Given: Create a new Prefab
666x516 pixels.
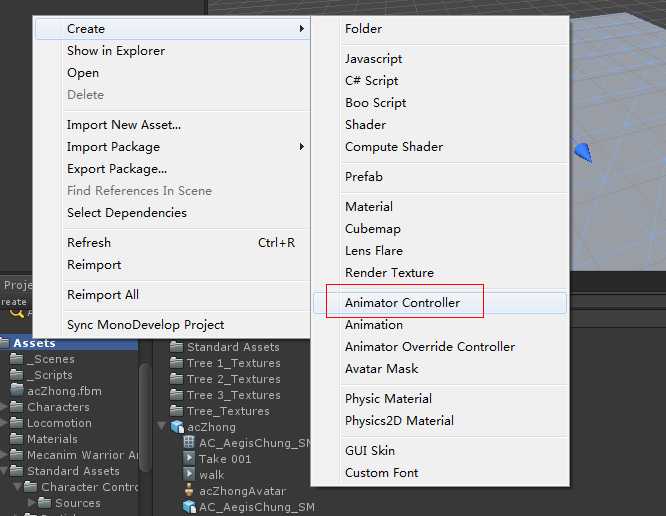Looking at the screenshot, I should tap(364, 177).
